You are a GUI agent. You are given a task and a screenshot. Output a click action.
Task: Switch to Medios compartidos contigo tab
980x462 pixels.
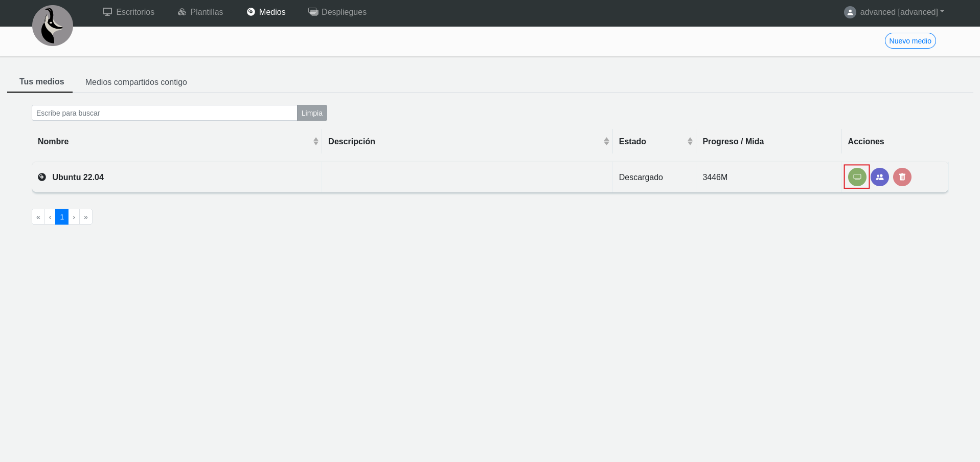coord(136,82)
